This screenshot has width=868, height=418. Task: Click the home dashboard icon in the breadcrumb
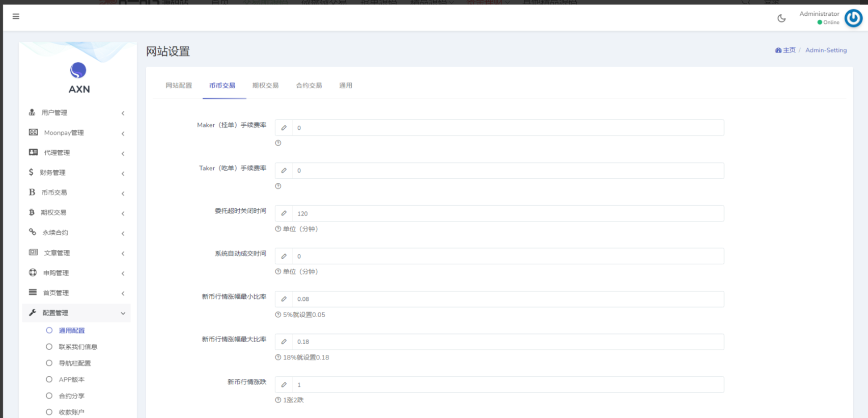click(778, 50)
